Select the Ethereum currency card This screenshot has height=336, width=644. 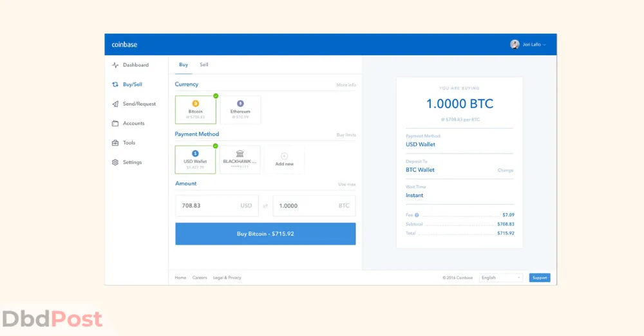pos(240,109)
